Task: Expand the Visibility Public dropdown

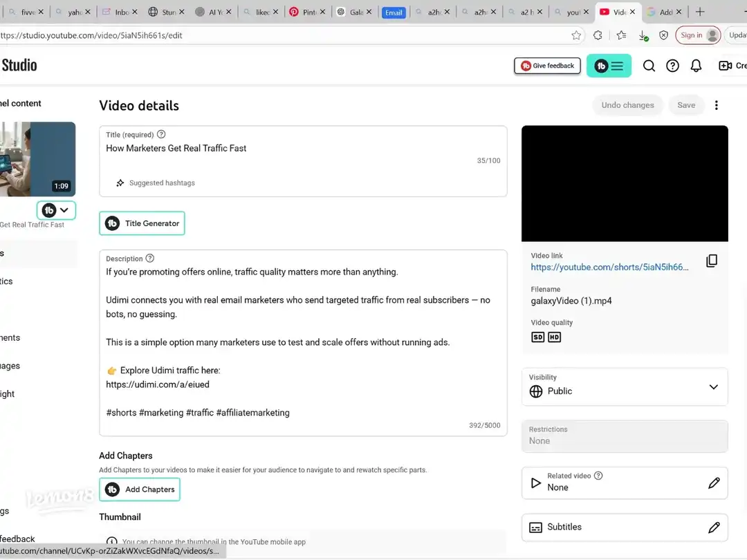Action: click(x=713, y=387)
